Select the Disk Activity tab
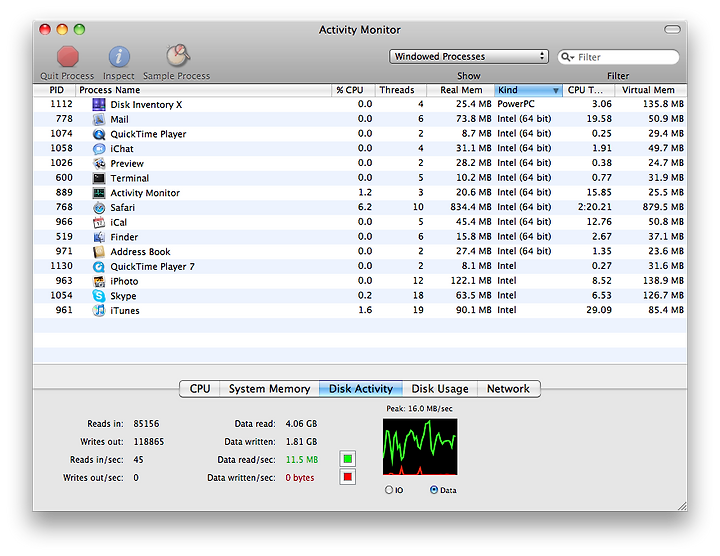The width and height of the screenshot is (720, 556). [361, 389]
